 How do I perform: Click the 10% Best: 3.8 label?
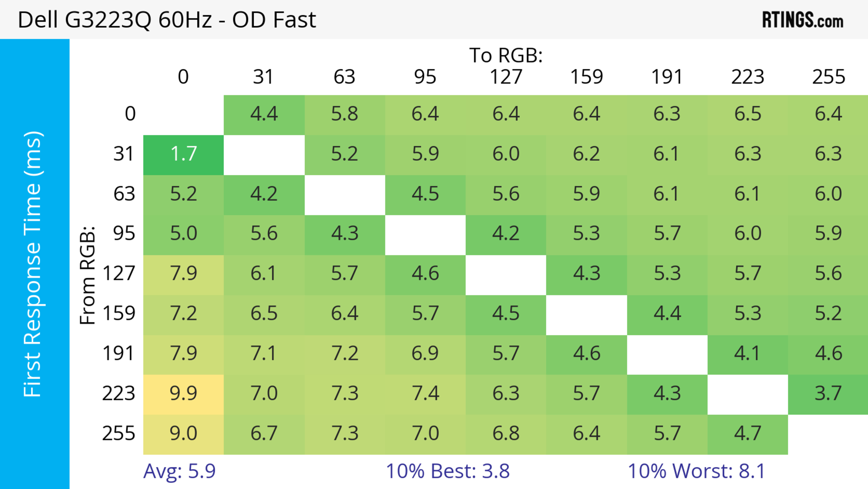click(448, 471)
